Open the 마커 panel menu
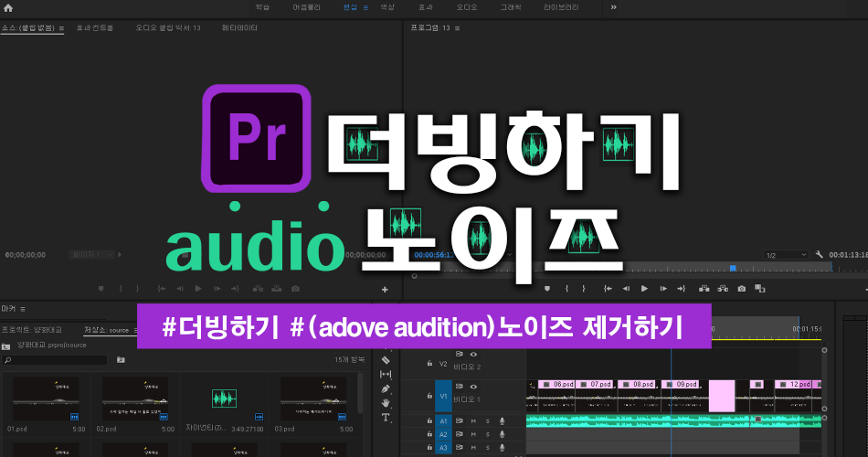 click(23, 309)
